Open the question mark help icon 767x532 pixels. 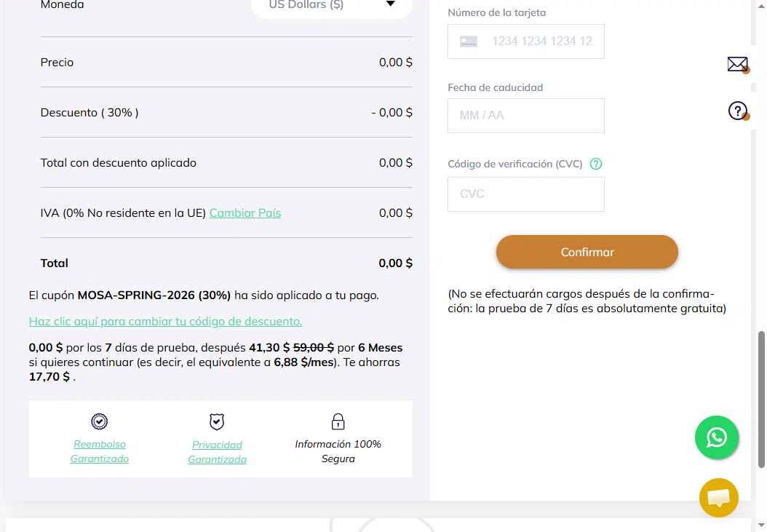(738, 111)
